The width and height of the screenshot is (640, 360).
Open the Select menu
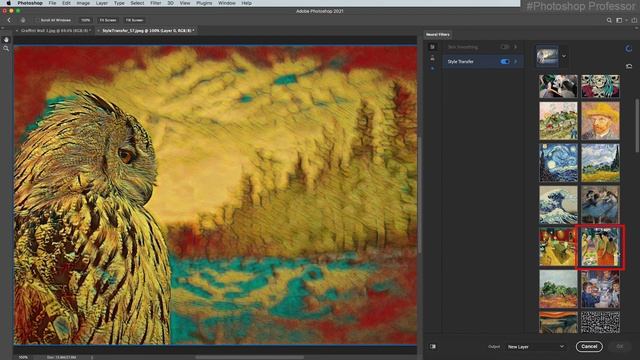(137, 3)
